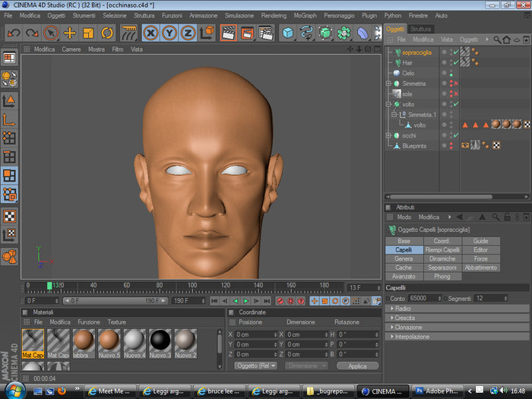The width and height of the screenshot is (532, 399).
Task: Collapse the volto object tree node
Action: pos(388,104)
